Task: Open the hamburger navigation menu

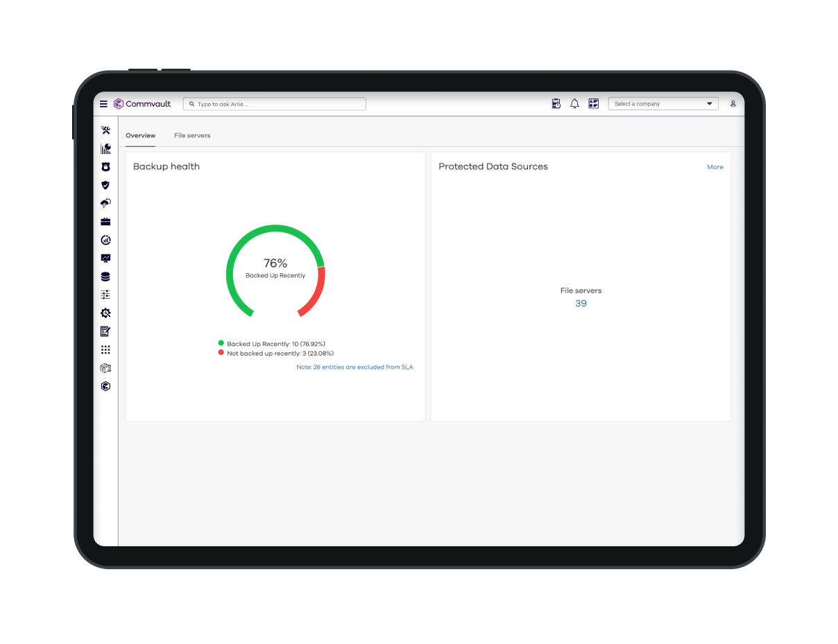Action: (x=103, y=104)
